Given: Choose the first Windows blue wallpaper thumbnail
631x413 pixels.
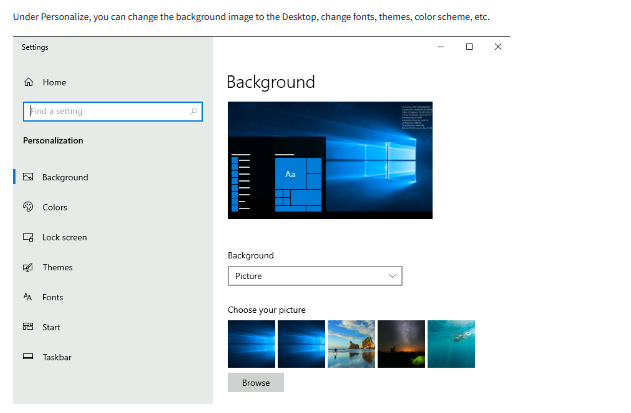Looking at the screenshot, I should coord(251,344).
